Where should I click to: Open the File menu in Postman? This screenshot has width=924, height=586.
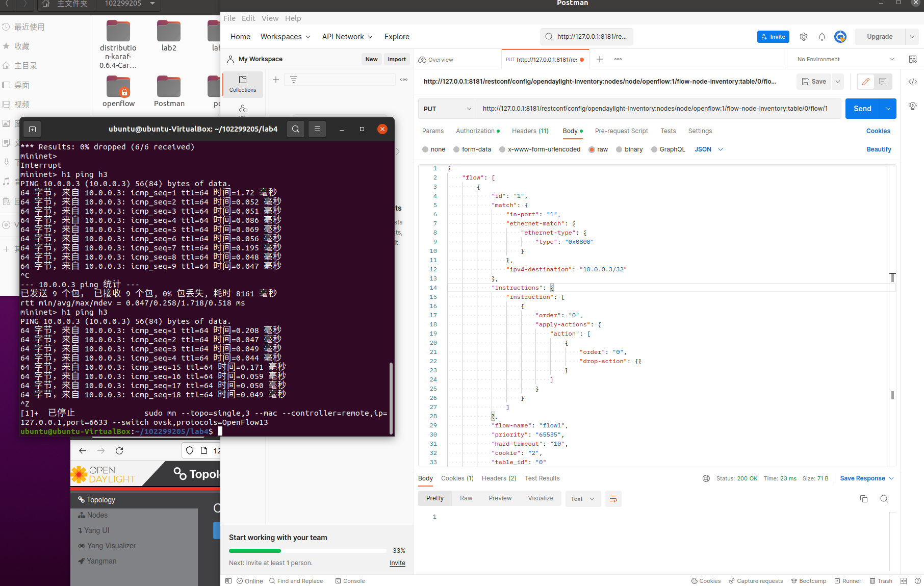click(229, 18)
